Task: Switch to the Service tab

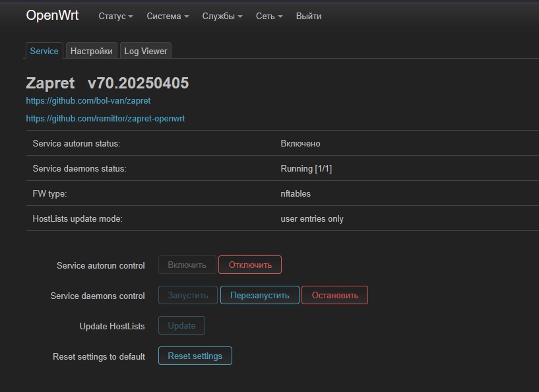Action: (x=44, y=51)
